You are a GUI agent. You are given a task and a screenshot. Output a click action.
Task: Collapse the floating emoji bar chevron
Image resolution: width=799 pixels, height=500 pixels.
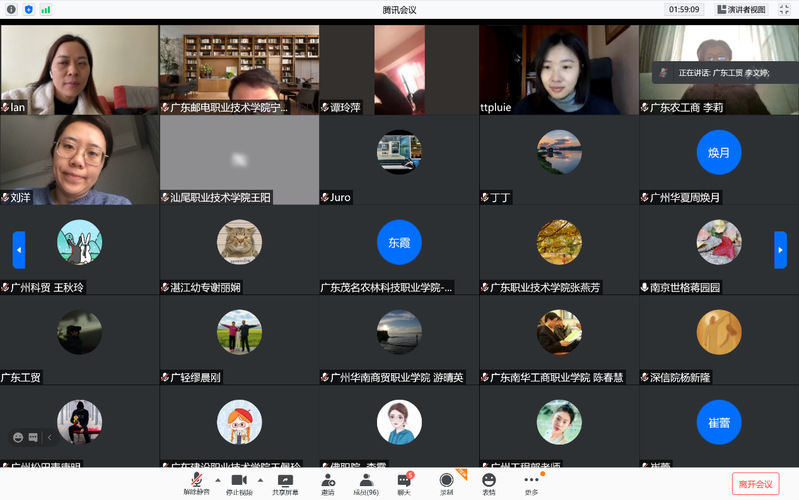click(49, 437)
